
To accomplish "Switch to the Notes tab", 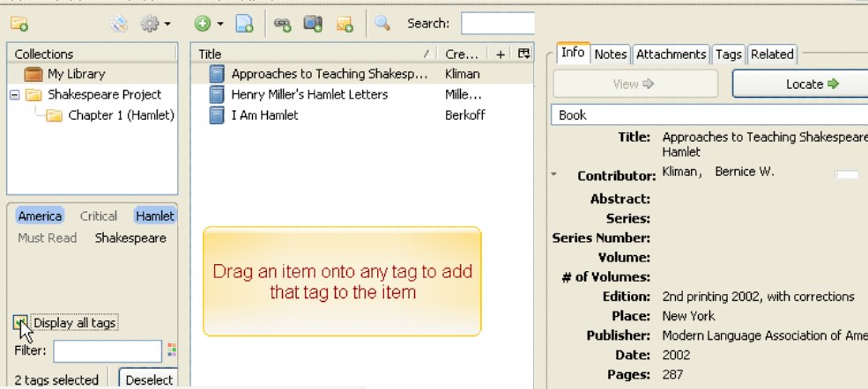I will coord(610,55).
